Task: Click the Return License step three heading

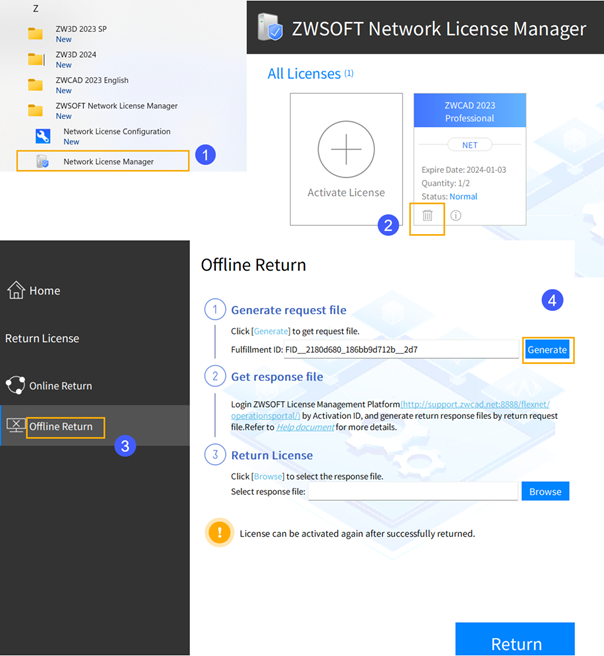Action: [x=272, y=455]
